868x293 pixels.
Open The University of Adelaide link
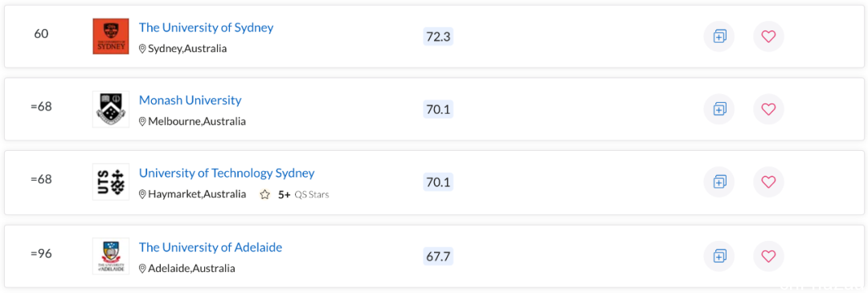(211, 247)
